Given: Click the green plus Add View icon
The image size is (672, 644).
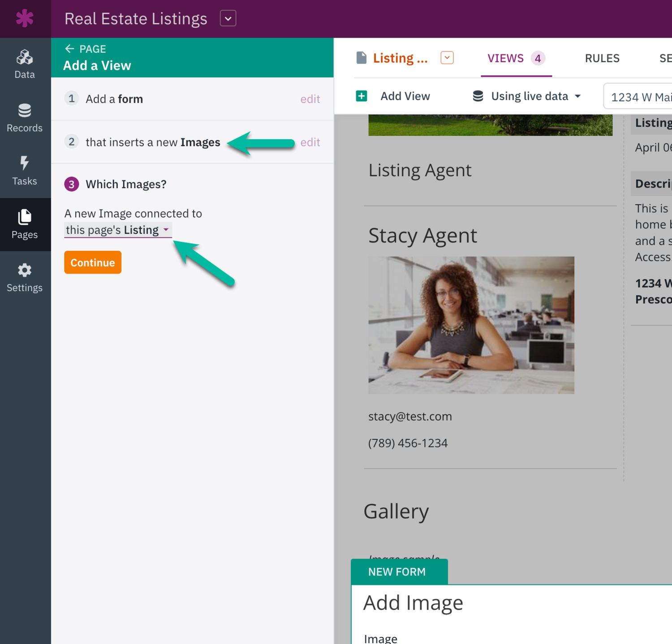Looking at the screenshot, I should click(x=362, y=96).
